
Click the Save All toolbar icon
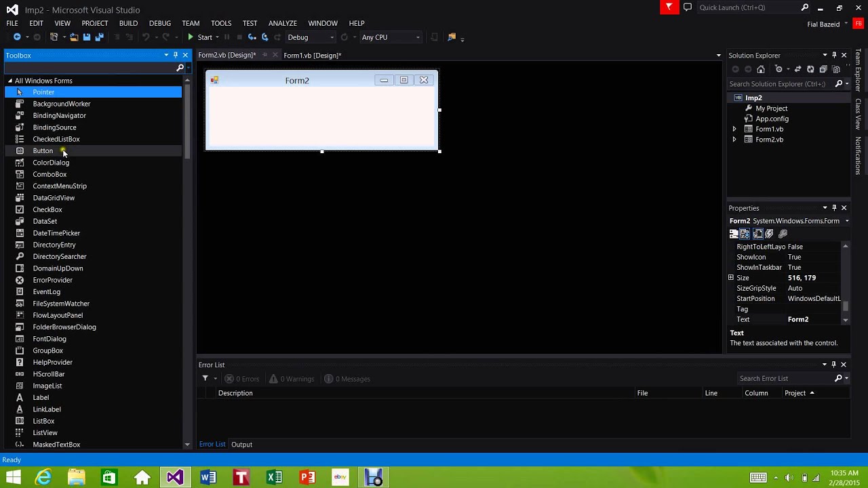coord(99,37)
